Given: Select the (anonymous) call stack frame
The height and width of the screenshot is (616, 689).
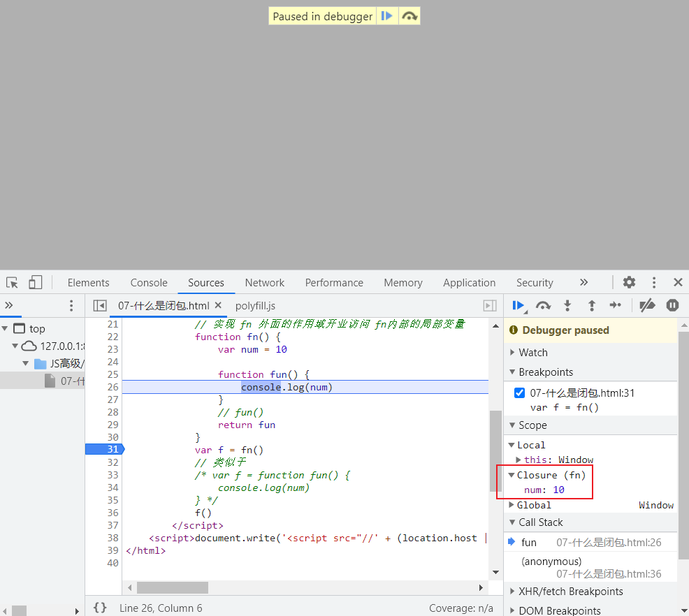Looking at the screenshot, I should tap(590, 567).
